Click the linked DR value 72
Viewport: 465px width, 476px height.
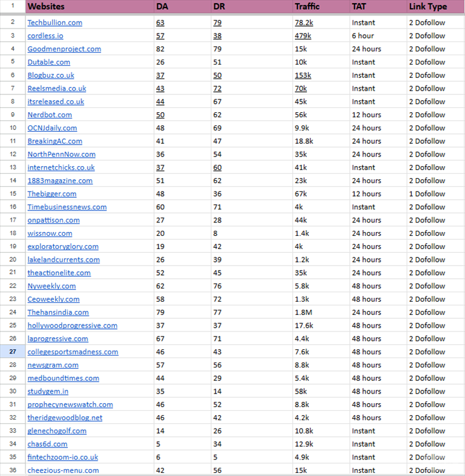coord(218,88)
